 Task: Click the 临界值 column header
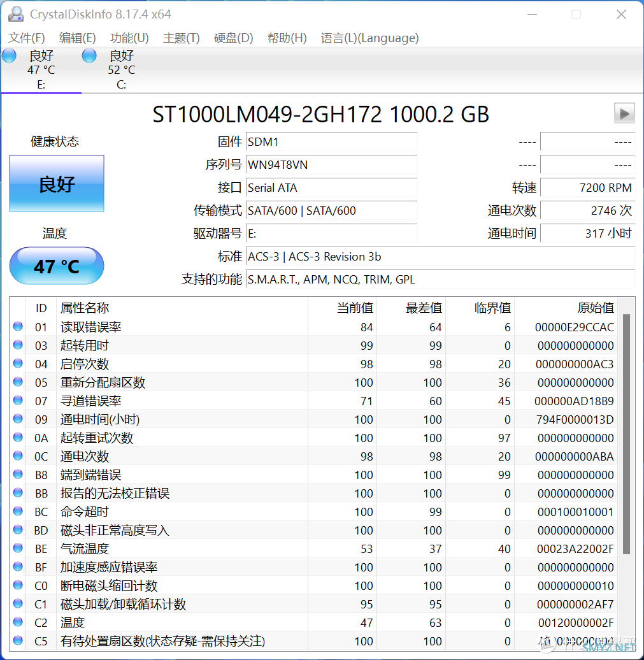coord(480,308)
